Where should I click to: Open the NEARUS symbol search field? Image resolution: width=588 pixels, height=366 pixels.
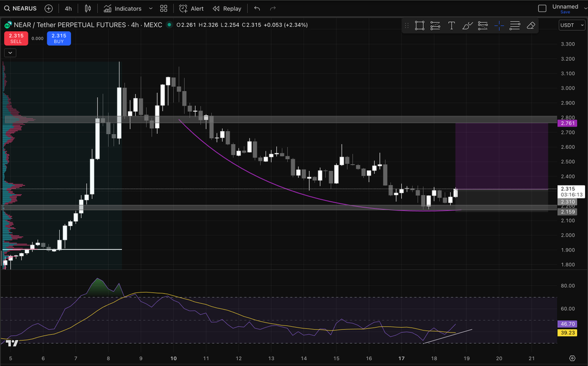click(x=21, y=9)
